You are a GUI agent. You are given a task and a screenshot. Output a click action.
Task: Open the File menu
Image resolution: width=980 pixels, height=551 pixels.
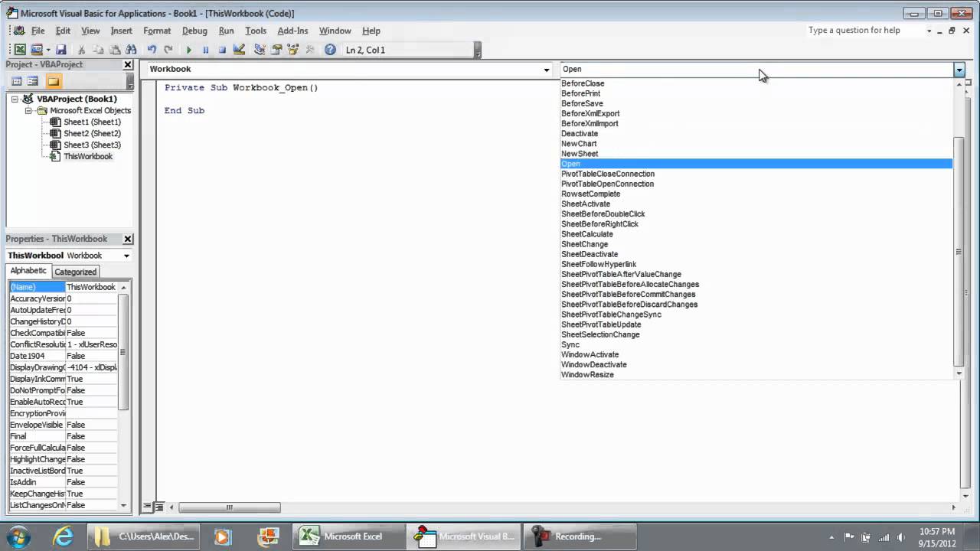click(38, 31)
